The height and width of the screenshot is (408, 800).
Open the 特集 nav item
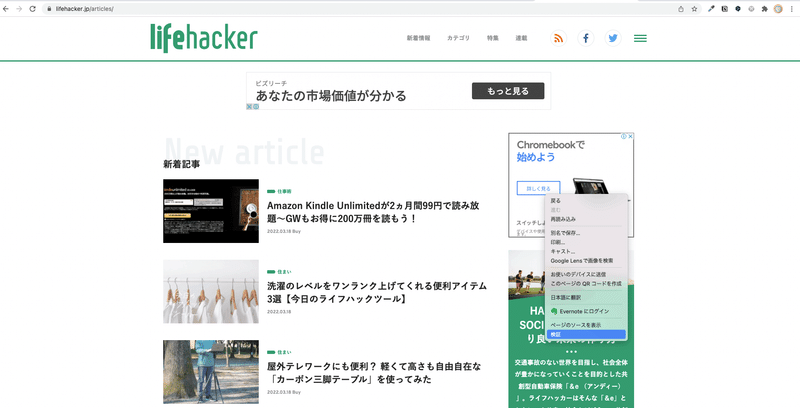click(x=493, y=38)
